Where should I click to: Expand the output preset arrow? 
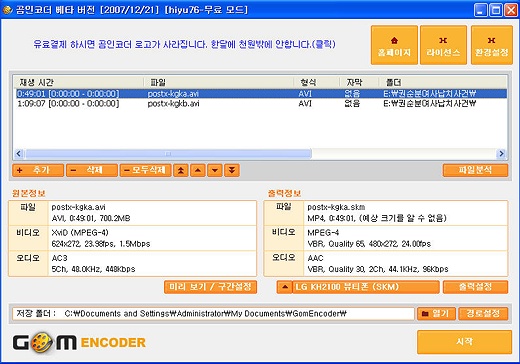285,287
